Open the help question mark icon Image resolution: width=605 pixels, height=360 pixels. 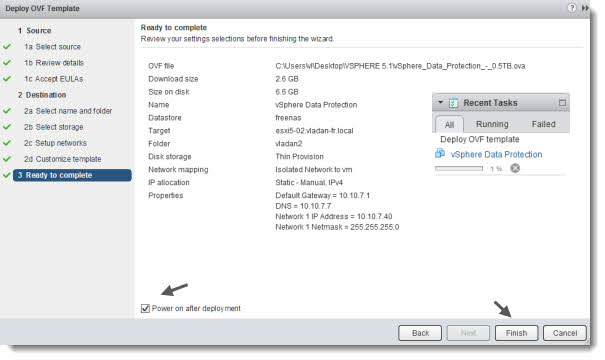[x=572, y=8]
